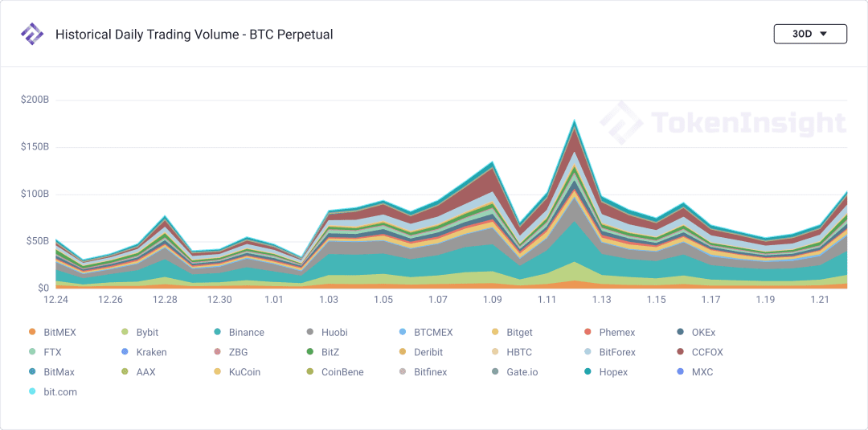Viewport: 868px width, 430px height.
Task: Toggle Bybit series in the legend
Action: tap(141, 333)
